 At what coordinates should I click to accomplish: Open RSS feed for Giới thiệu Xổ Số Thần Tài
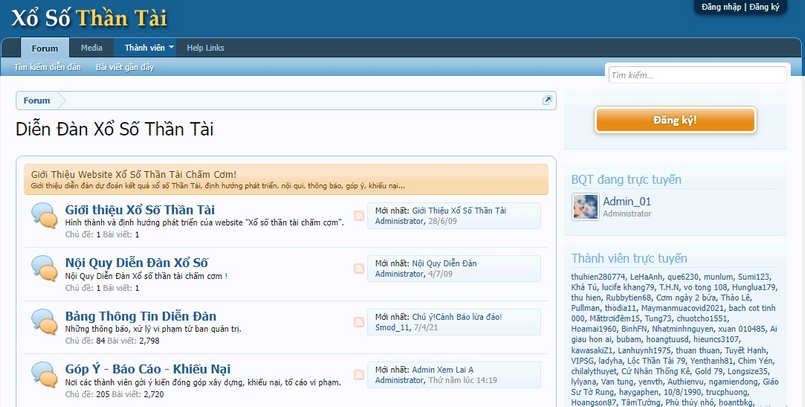coord(359,216)
